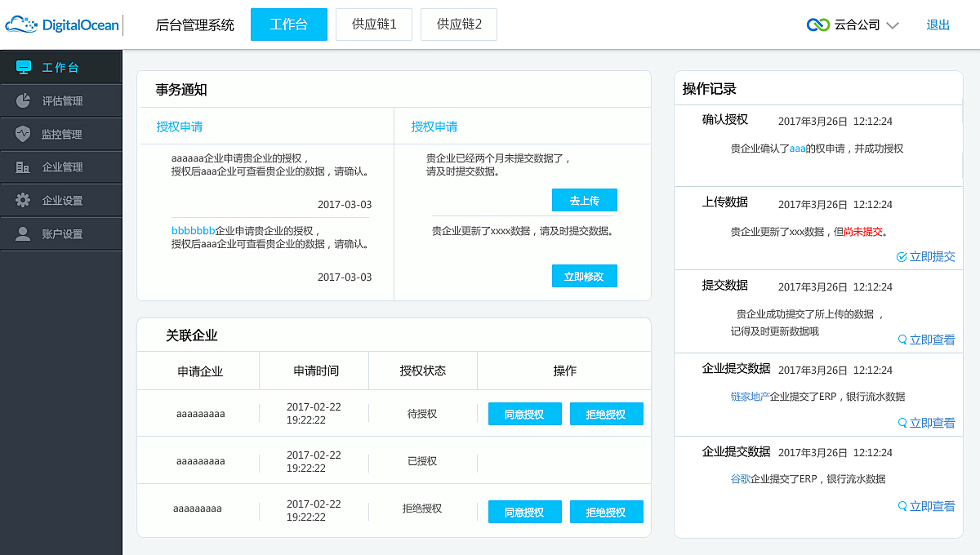Click 拒绝授权 in the 待授权 row
The width and height of the screenshot is (980, 555).
607,414
